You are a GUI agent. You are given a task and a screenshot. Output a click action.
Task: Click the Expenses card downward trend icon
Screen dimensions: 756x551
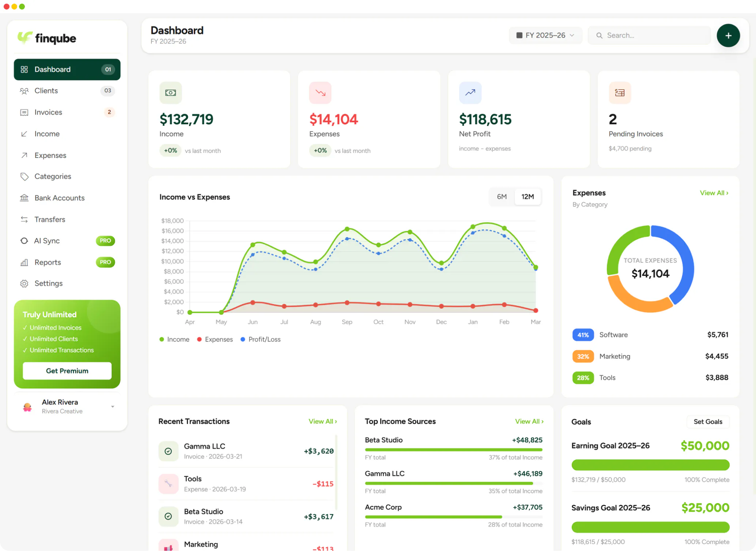click(320, 93)
